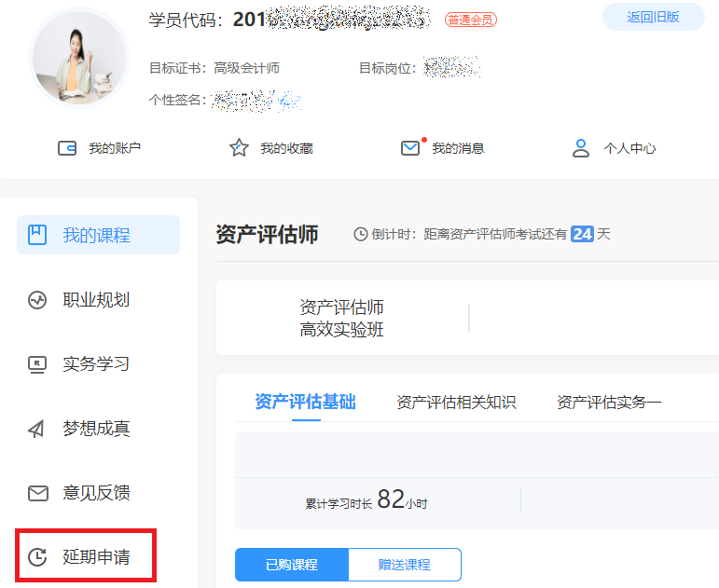
Task: Switch to the 资产评估实务一 tab
Action: point(609,403)
